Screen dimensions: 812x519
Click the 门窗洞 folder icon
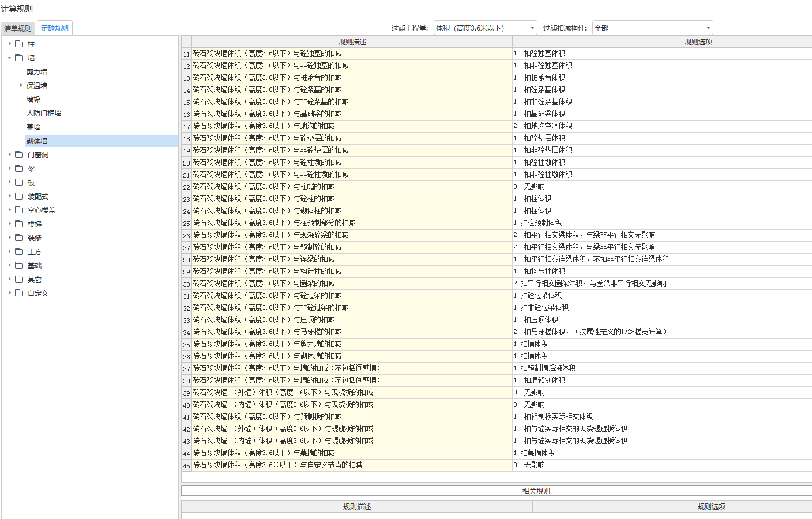19,155
